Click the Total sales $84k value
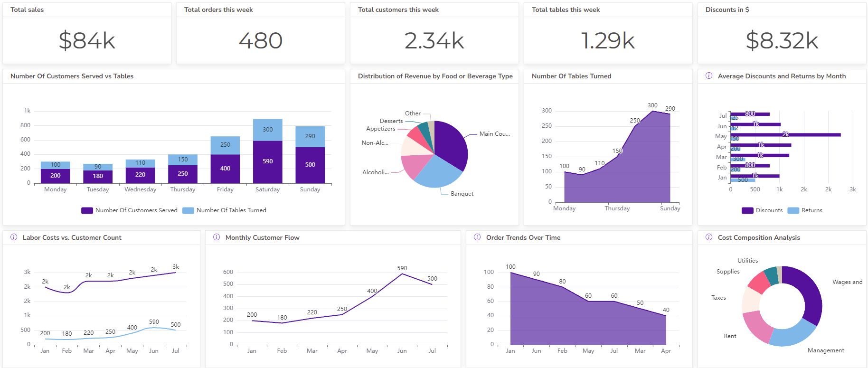This screenshot has height=368, width=868. 87,41
